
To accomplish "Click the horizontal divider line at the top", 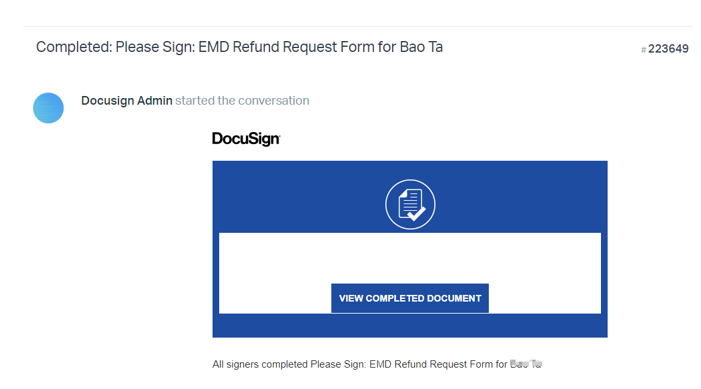I will pos(358,26).
